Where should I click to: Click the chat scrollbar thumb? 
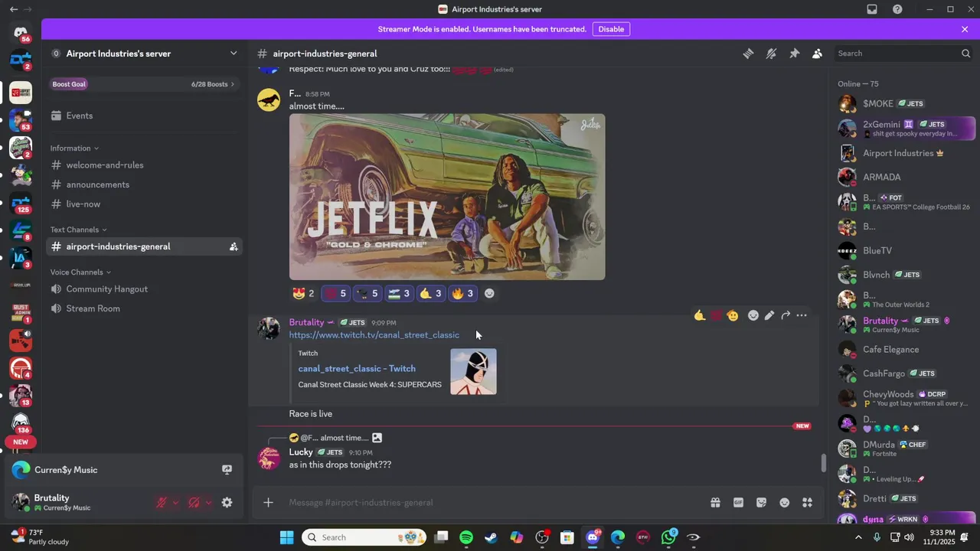coord(824,463)
